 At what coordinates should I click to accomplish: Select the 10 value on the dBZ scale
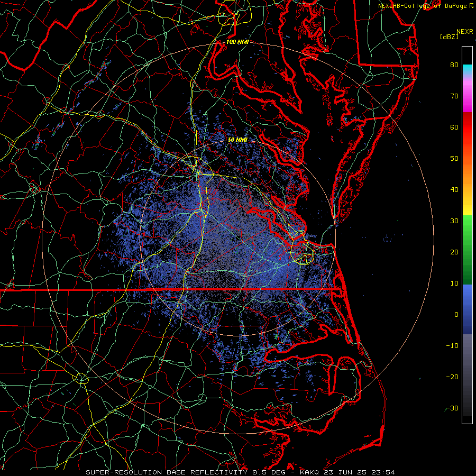pos(454,283)
